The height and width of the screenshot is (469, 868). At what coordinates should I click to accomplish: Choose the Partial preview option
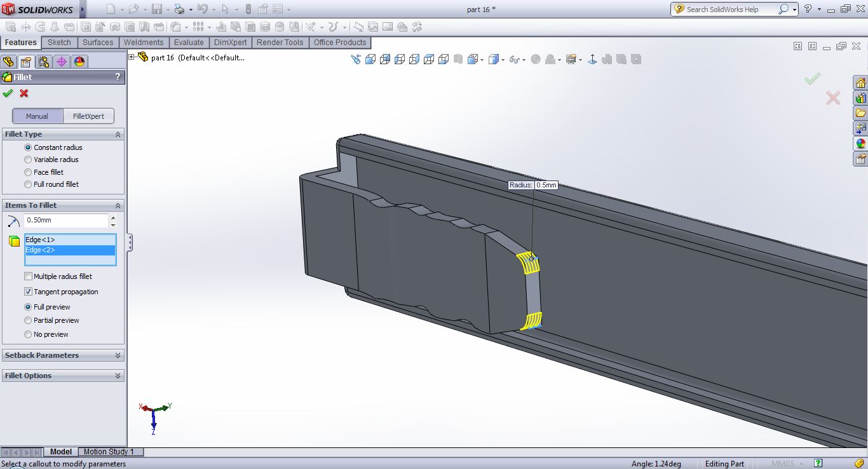click(x=28, y=320)
